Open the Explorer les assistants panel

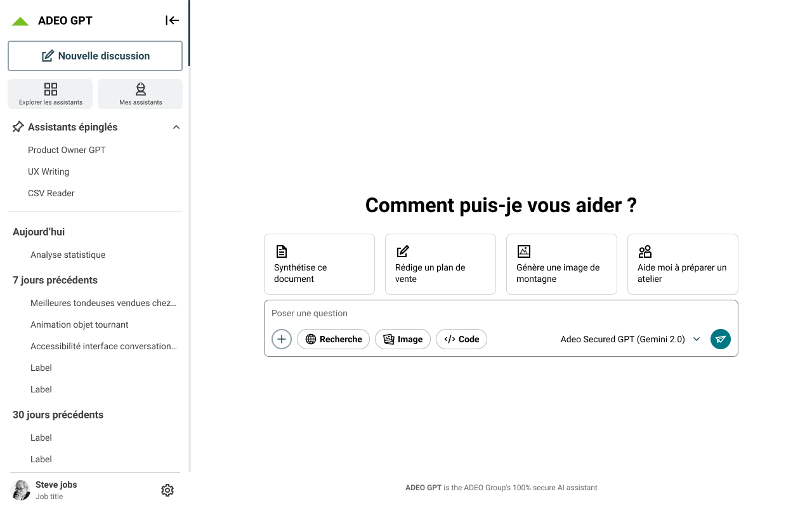pos(49,93)
